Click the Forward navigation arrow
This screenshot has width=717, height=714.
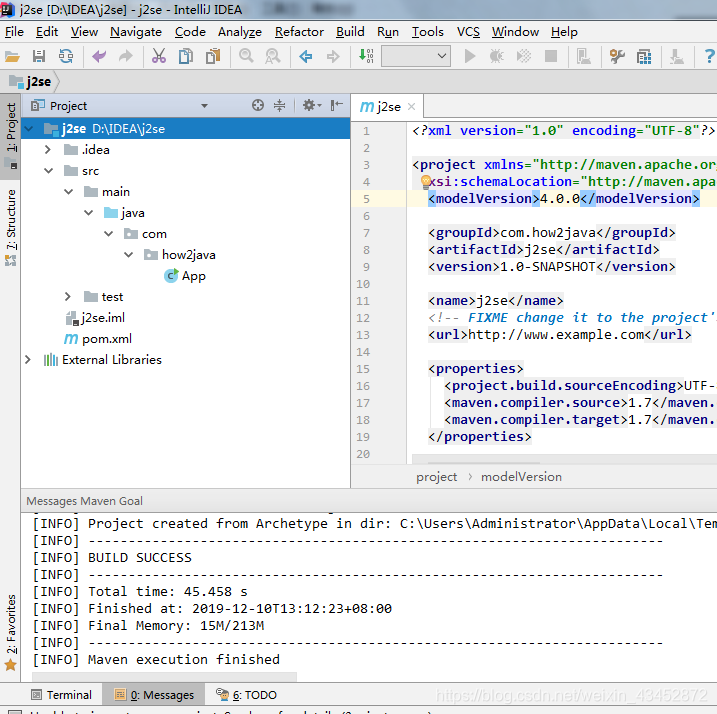click(x=333, y=57)
